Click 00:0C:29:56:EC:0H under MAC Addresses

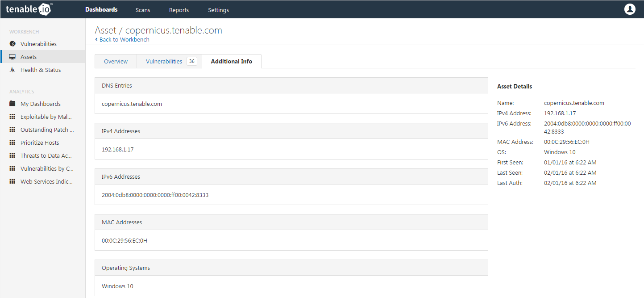(125, 240)
